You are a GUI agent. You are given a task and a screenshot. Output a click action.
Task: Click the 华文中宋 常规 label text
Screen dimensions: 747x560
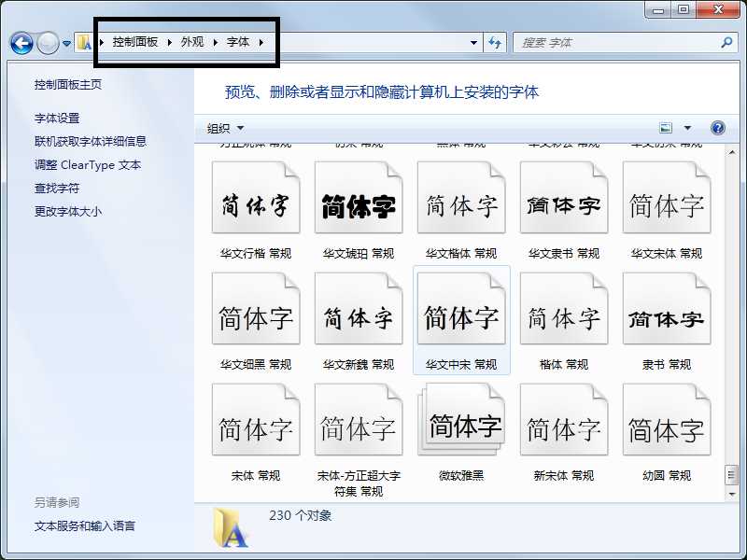tap(461, 365)
